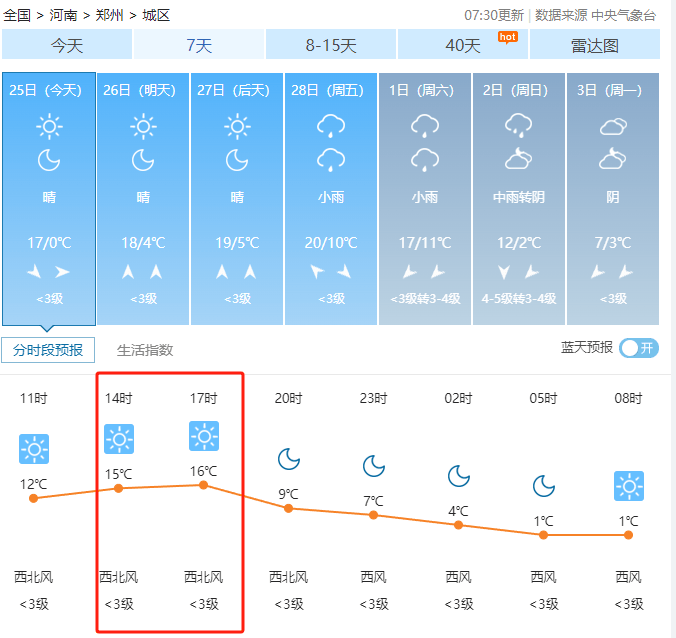Click the 西北风 label under 20时
The width and height of the screenshot is (676, 638).
(x=289, y=577)
